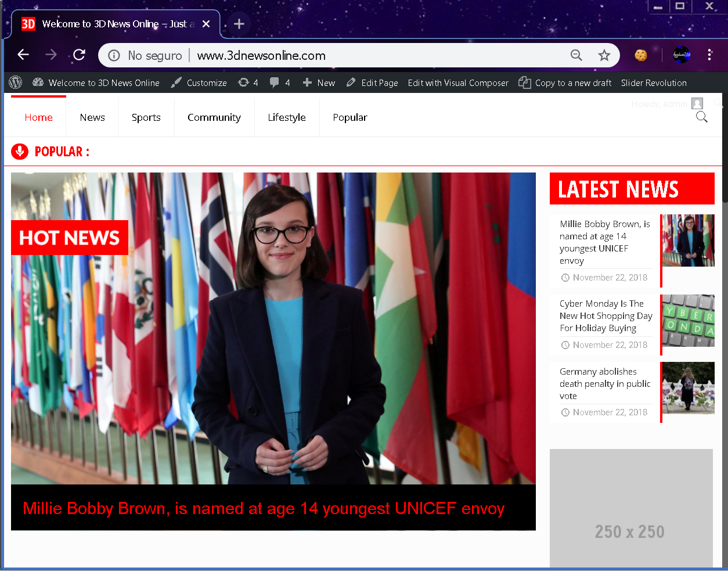Open the updates icon showing 4
This screenshot has width=728, height=571.
click(x=248, y=83)
